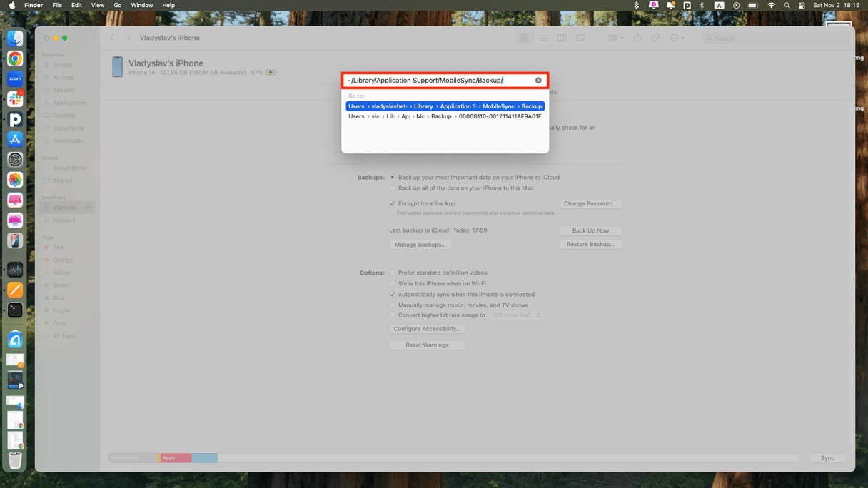Launch Zoom from the Dock
The height and width of the screenshot is (488, 868).
(x=15, y=79)
